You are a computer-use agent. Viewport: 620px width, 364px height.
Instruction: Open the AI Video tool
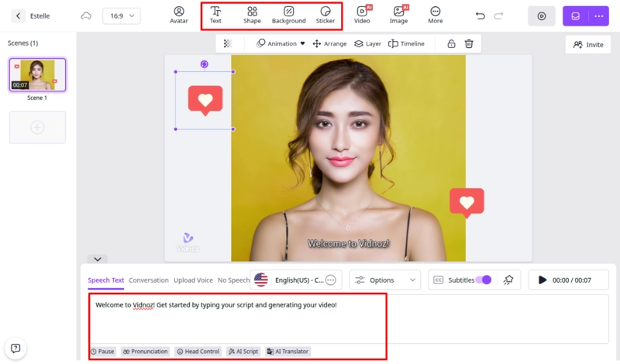362,15
